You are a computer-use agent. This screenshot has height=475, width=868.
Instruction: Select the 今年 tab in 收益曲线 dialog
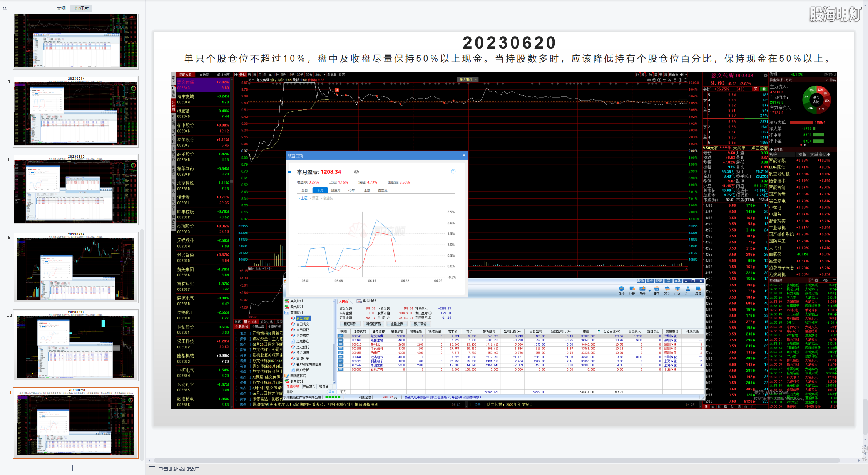tap(351, 190)
